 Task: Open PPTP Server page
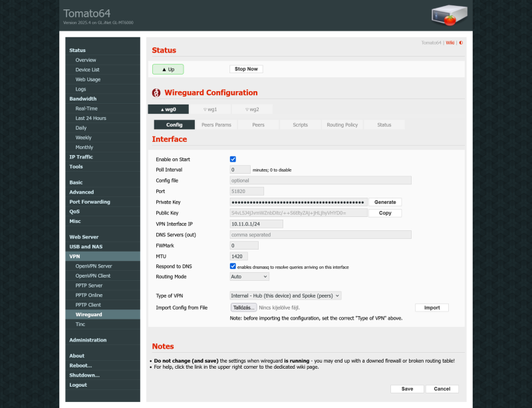coord(89,286)
